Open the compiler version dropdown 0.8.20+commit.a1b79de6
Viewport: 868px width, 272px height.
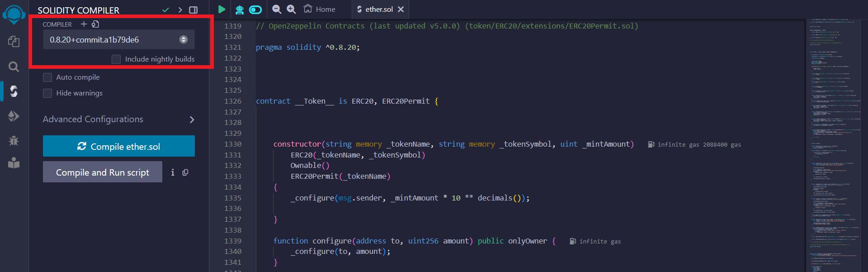tap(119, 39)
